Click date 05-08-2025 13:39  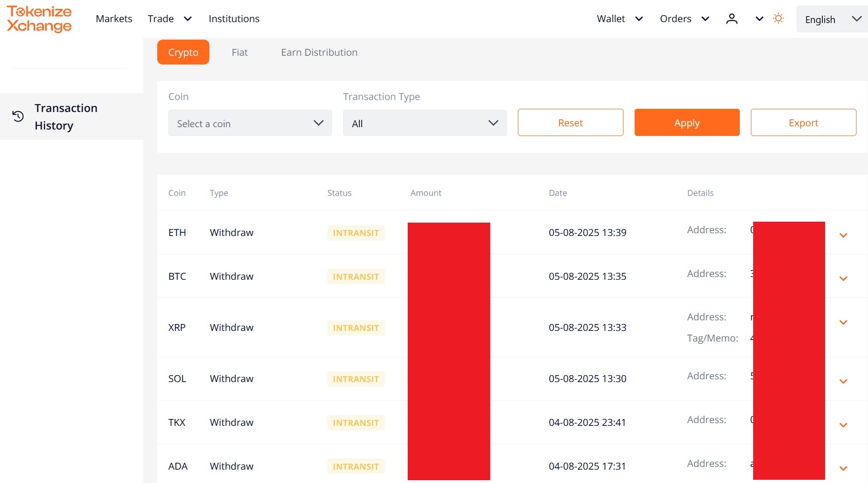[x=588, y=233]
